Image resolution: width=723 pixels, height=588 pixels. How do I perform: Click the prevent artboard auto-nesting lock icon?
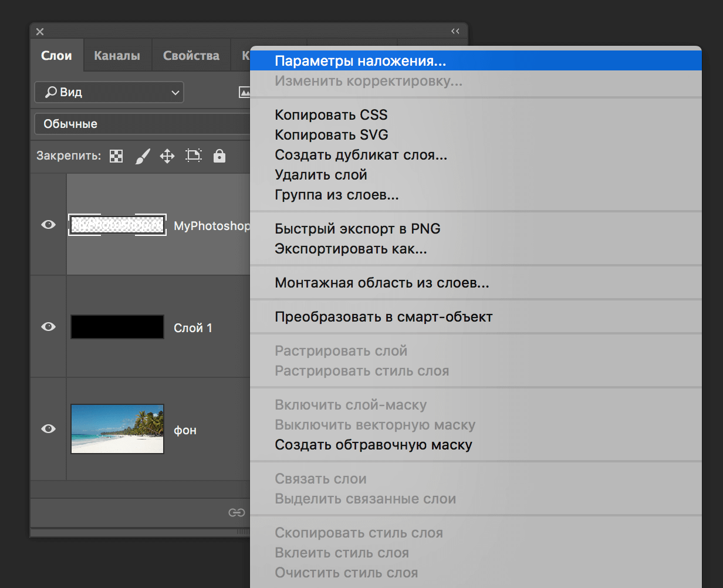[x=193, y=156]
